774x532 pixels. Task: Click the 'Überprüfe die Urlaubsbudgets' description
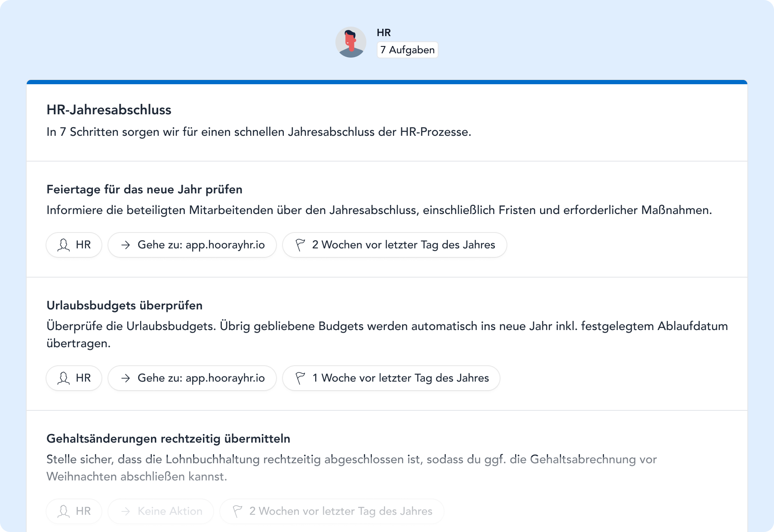pyautogui.click(x=387, y=335)
